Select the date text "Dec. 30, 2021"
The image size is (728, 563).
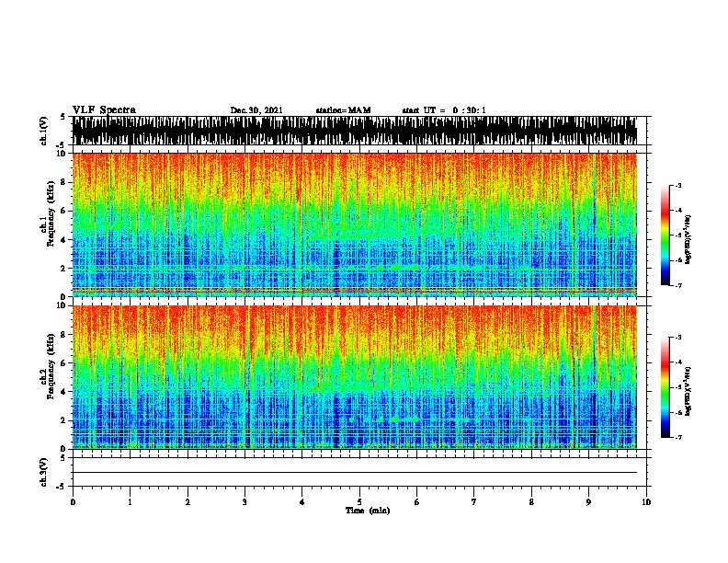tap(256, 110)
